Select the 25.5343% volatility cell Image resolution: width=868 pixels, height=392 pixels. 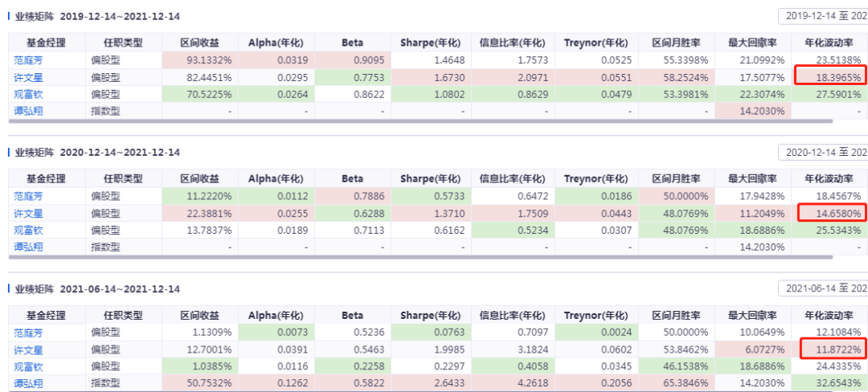tap(829, 230)
